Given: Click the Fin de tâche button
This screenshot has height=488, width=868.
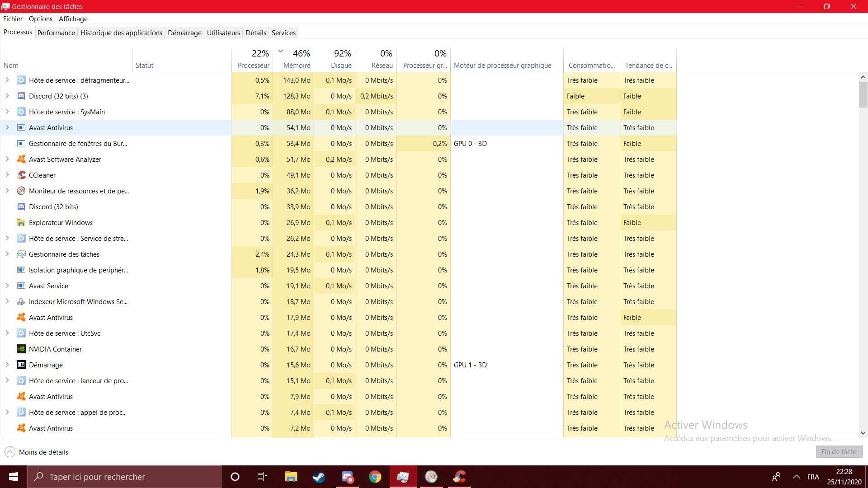Looking at the screenshot, I should pyautogui.click(x=839, y=452).
